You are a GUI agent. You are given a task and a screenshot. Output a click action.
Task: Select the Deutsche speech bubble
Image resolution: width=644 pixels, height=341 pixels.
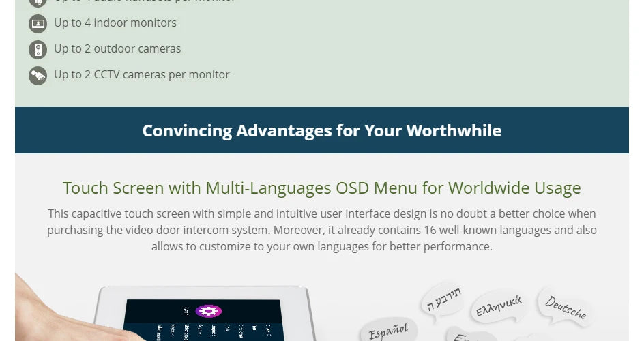tap(566, 308)
